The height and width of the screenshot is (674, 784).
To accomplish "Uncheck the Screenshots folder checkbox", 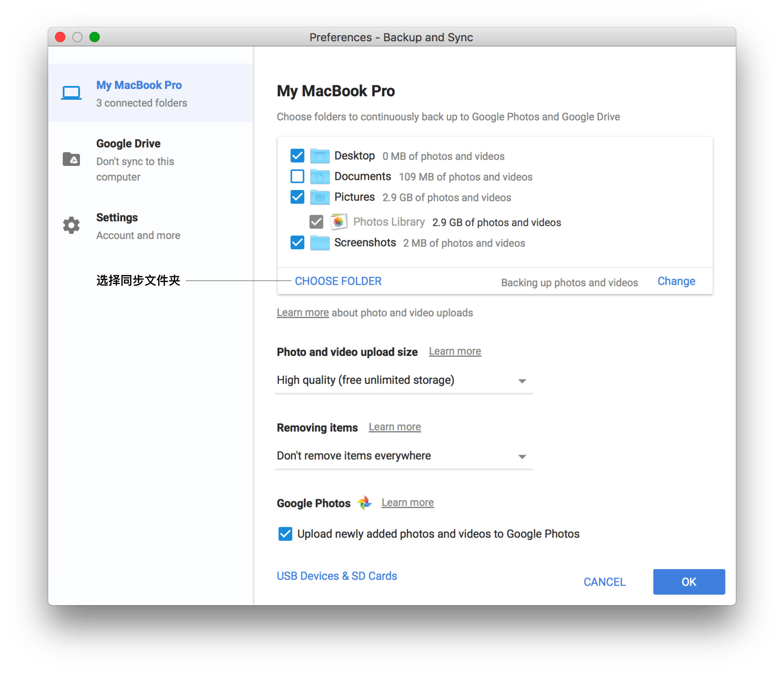I will [297, 243].
